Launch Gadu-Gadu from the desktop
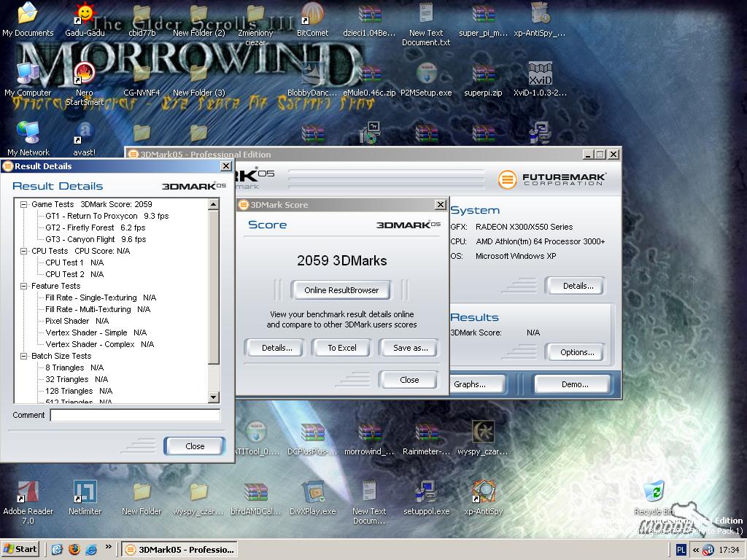Image resolution: width=747 pixels, height=560 pixels. 85,19
